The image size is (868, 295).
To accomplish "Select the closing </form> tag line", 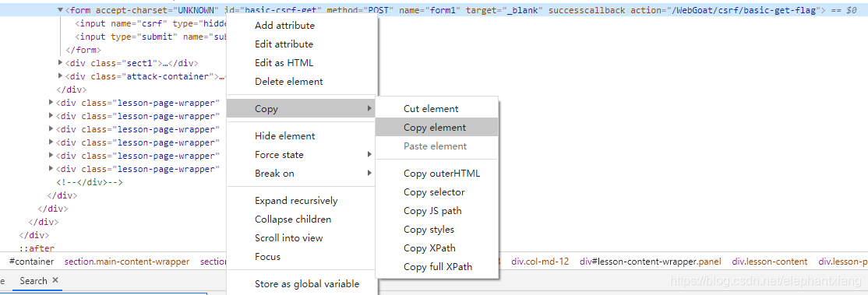I will point(83,50).
